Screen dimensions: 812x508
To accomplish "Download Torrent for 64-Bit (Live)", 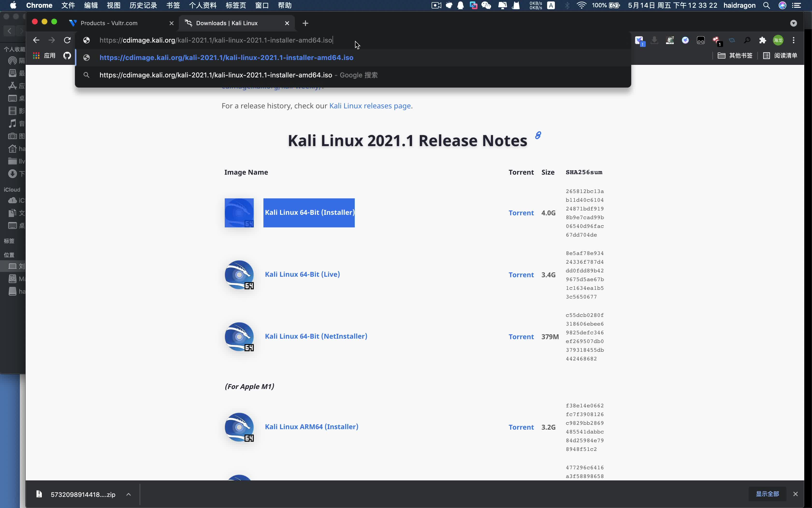I will [x=521, y=275].
